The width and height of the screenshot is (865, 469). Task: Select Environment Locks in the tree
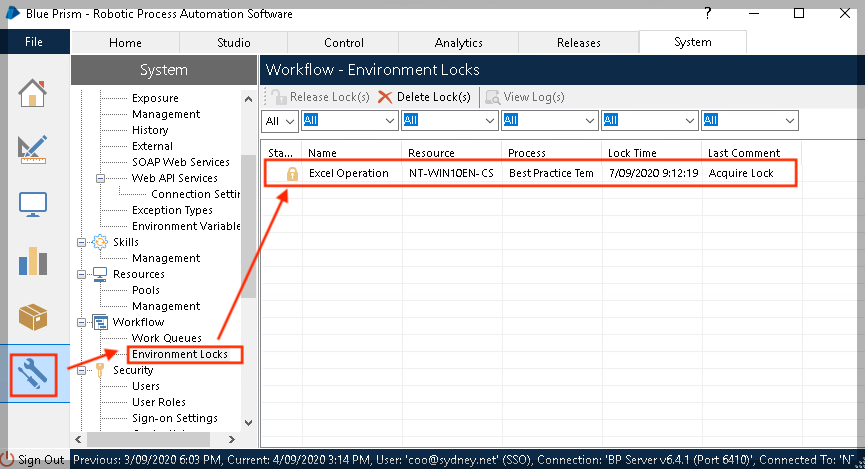[x=180, y=354]
